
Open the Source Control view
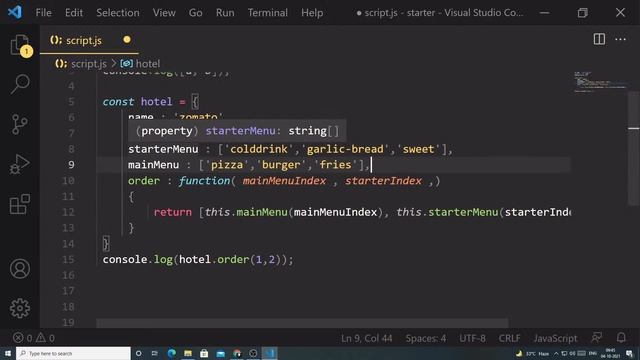(20, 124)
